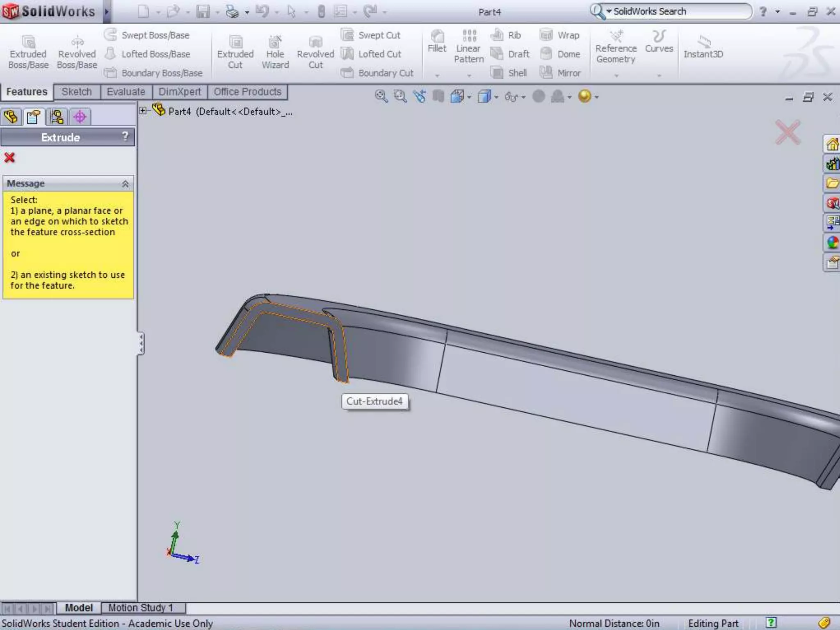Expand the Part4 flyout tree
This screenshot has height=630, width=840.
coord(143,111)
